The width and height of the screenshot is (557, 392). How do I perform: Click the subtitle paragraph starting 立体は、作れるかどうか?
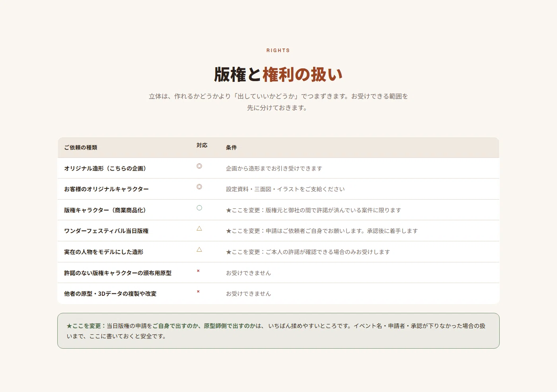click(x=278, y=102)
